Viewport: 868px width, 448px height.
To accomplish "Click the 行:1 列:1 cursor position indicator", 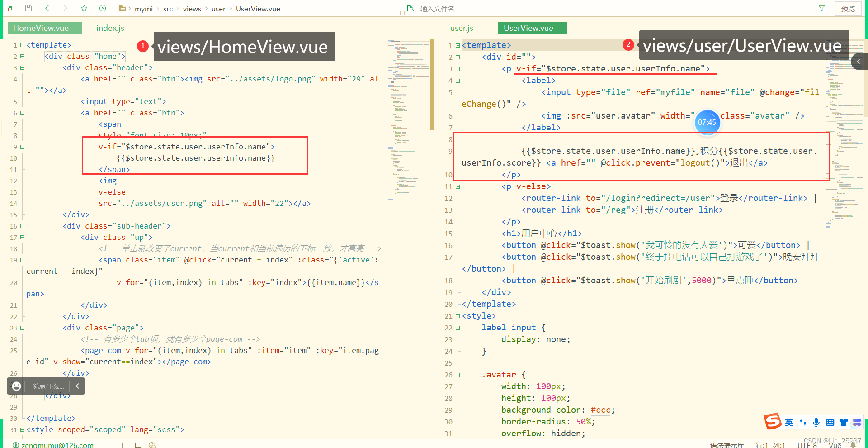I will [770, 445].
